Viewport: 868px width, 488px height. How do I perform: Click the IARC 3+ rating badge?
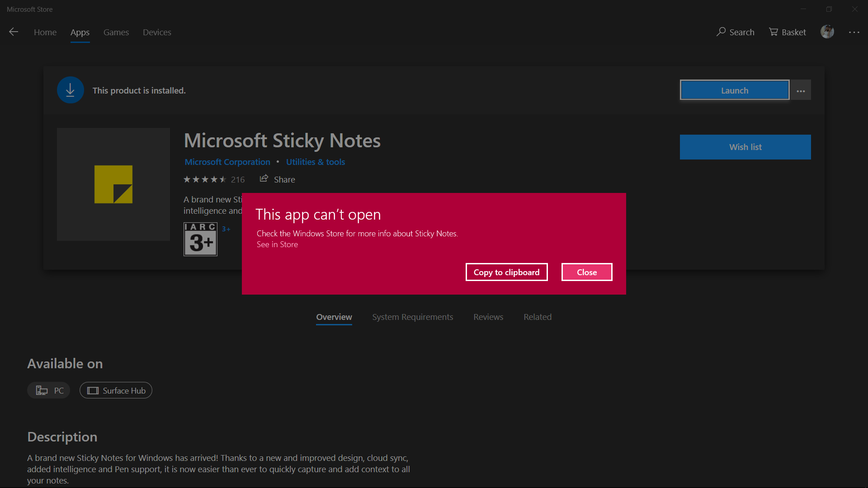tap(200, 239)
